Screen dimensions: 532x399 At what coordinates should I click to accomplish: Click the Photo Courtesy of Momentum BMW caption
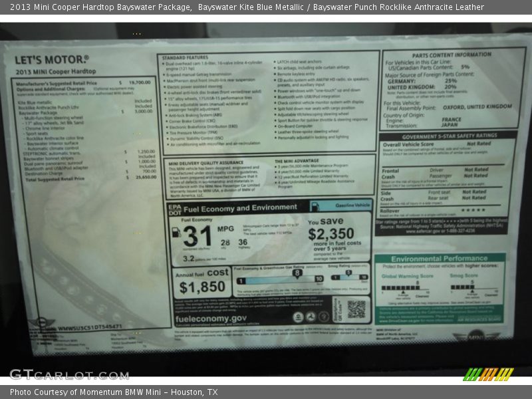[113, 392]
